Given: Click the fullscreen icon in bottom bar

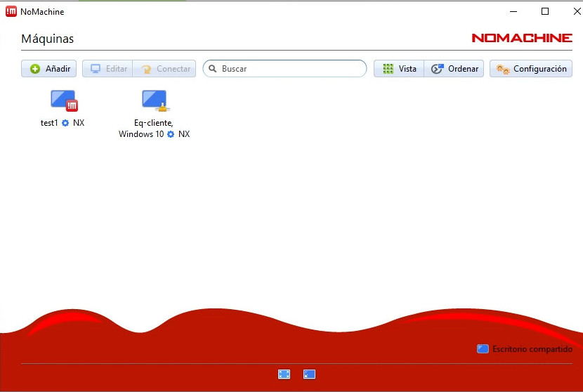Looking at the screenshot, I should 284,374.
